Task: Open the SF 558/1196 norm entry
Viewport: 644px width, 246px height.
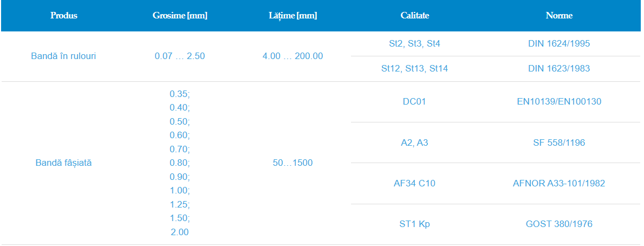Action: point(559,143)
